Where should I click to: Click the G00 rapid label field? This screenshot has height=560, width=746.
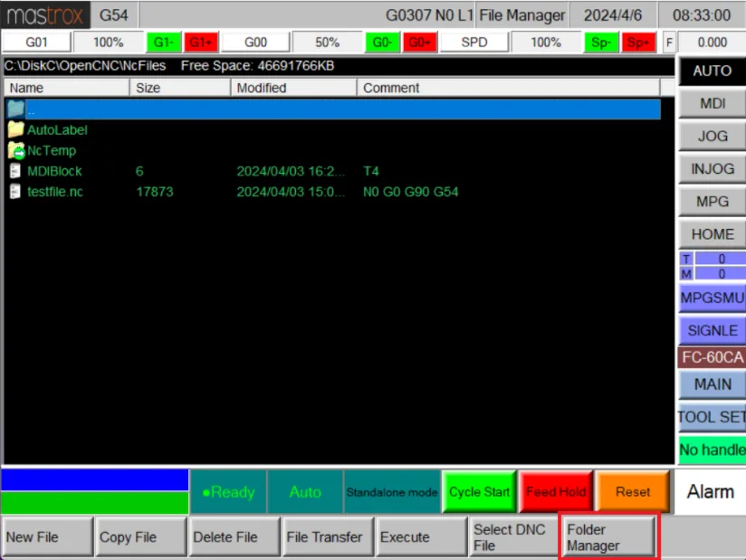[x=255, y=43]
